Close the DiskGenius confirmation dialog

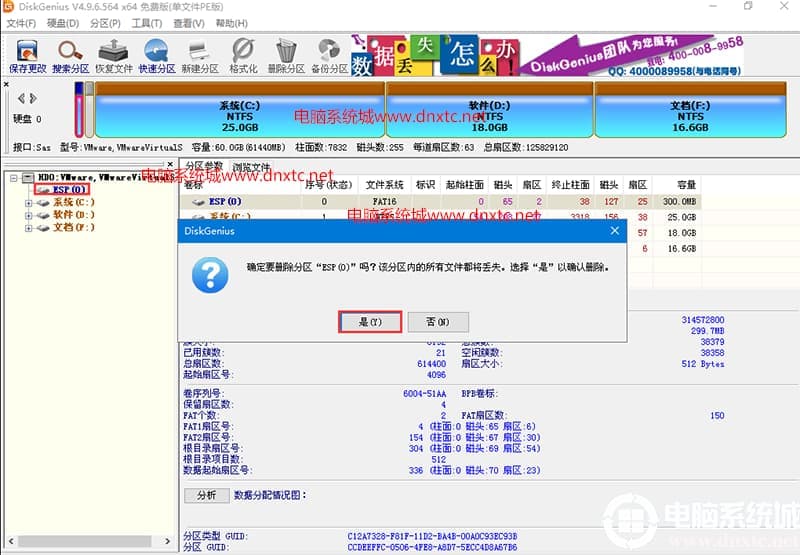click(615, 231)
